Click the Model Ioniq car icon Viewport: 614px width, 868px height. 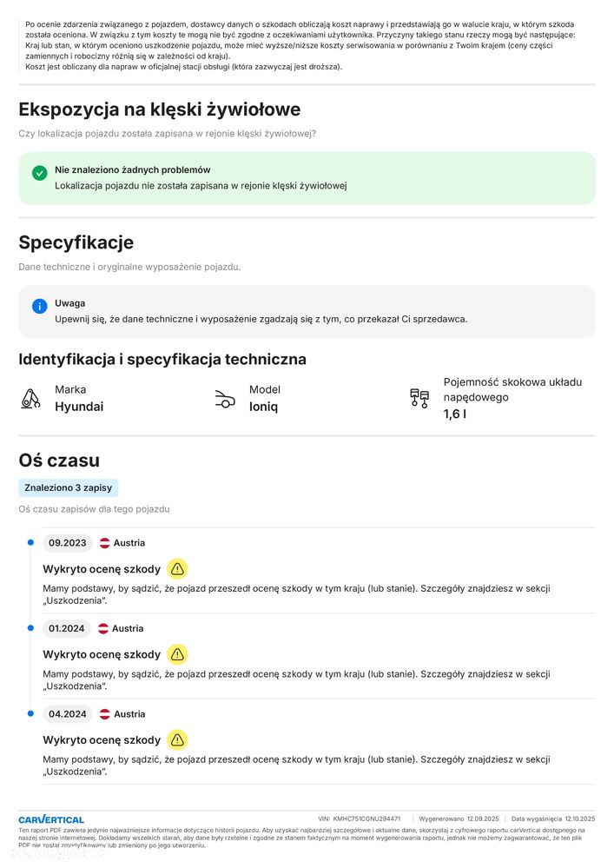tap(225, 399)
